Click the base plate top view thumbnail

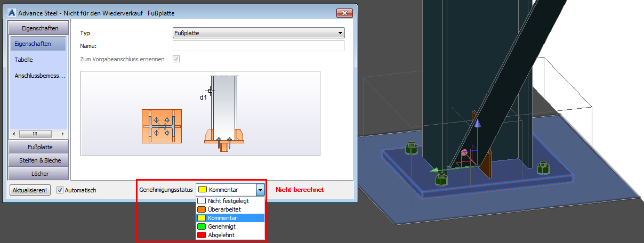click(162, 126)
